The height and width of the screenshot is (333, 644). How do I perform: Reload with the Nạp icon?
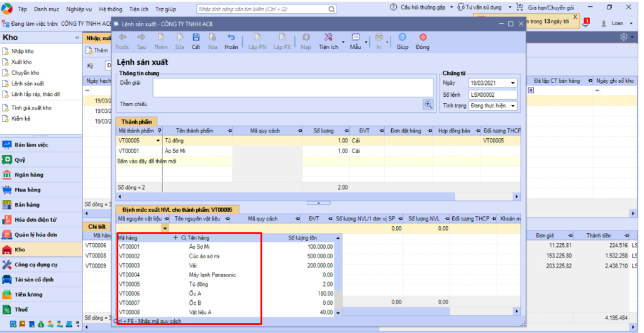(x=306, y=37)
